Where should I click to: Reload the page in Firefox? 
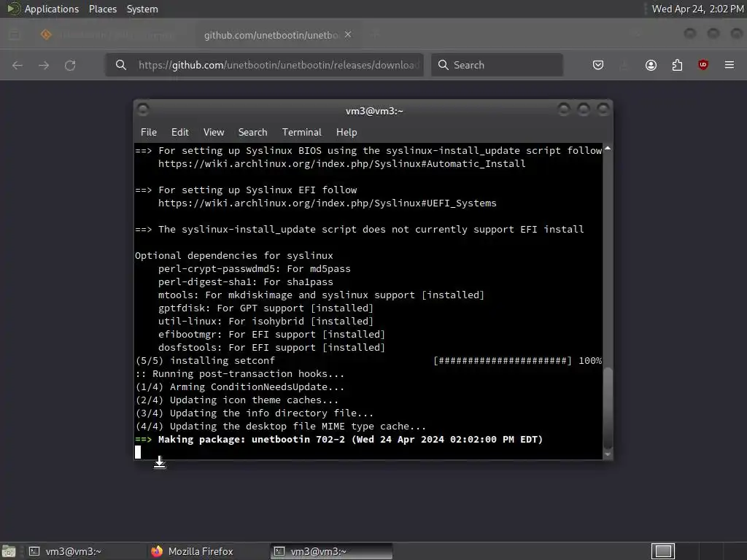(x=70, y=65)
